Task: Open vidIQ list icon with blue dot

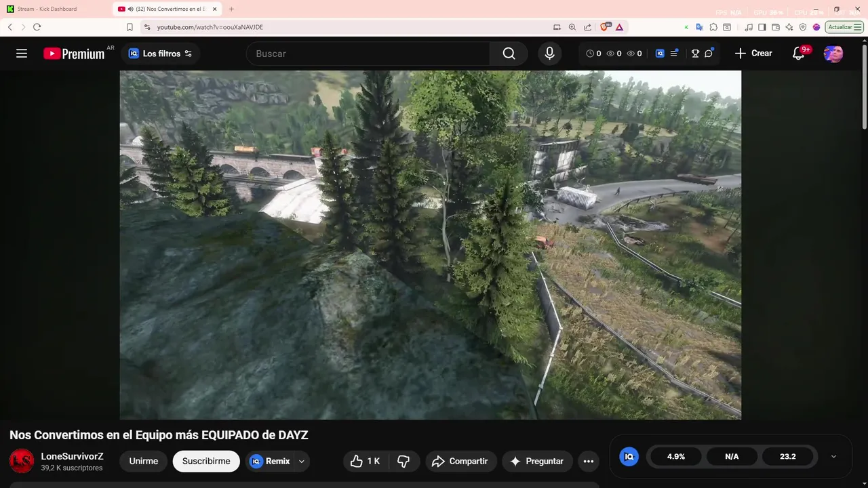Action: 674,54
